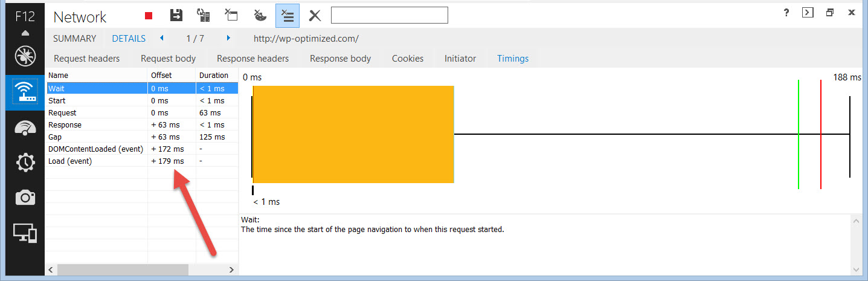The width and height of the screenshot is (868, 281).
Task: Open the Profiler clock-gear tool
Action: (x=25, y=162)
